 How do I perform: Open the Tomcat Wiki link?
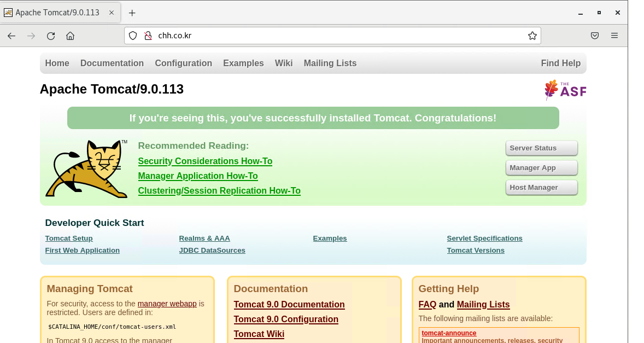(259, 334)
